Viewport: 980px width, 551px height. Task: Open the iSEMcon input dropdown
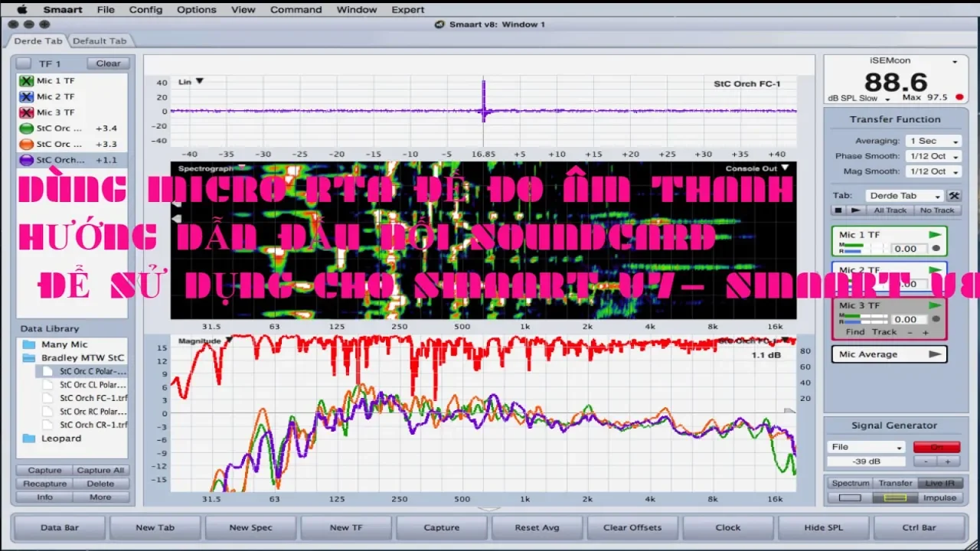click(x=955, y=61)
